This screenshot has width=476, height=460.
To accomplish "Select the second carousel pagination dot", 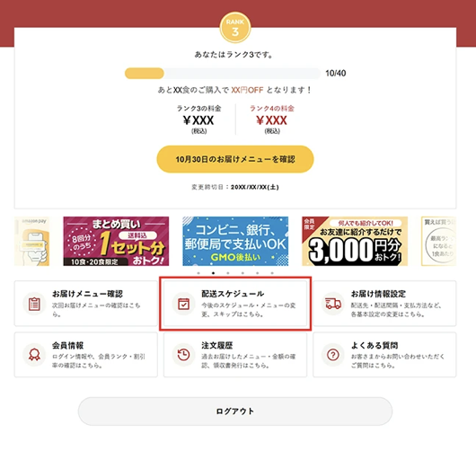I will tap(214, 273).
